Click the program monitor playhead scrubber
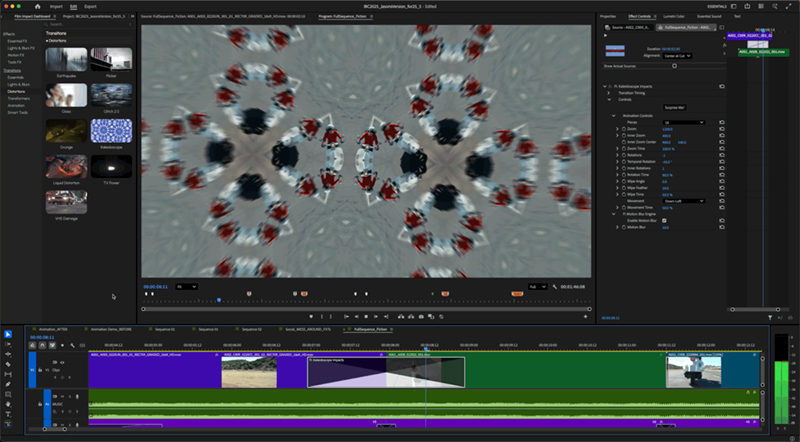 219,300
